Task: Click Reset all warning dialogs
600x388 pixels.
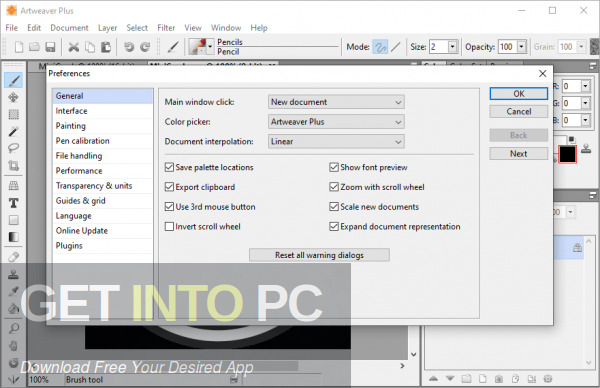Action: tap(319, 255)
